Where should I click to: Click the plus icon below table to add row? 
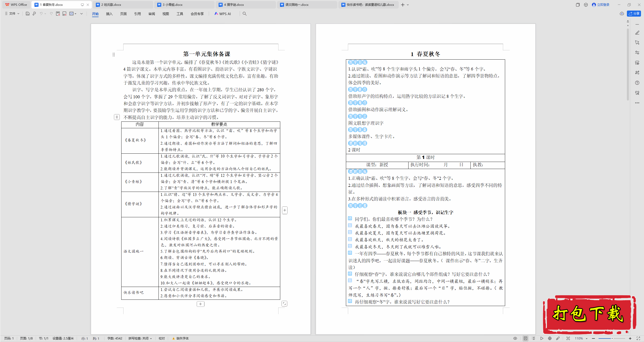click(200, 304)
